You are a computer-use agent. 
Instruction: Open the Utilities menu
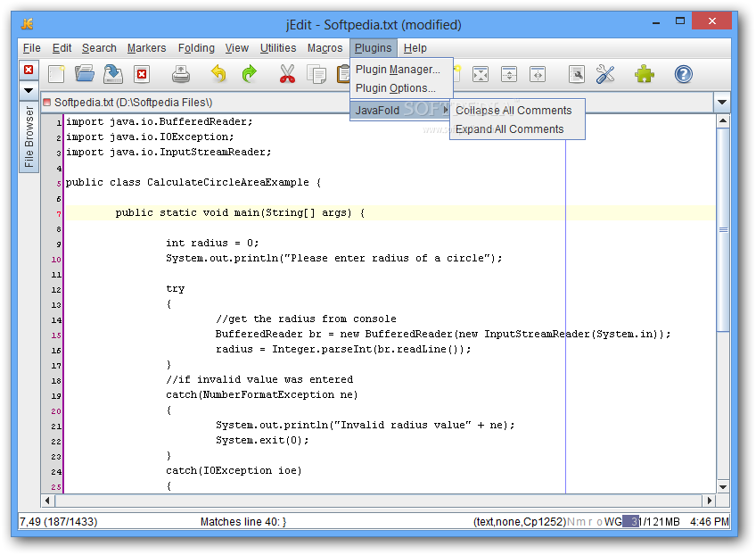click(278, 48)
